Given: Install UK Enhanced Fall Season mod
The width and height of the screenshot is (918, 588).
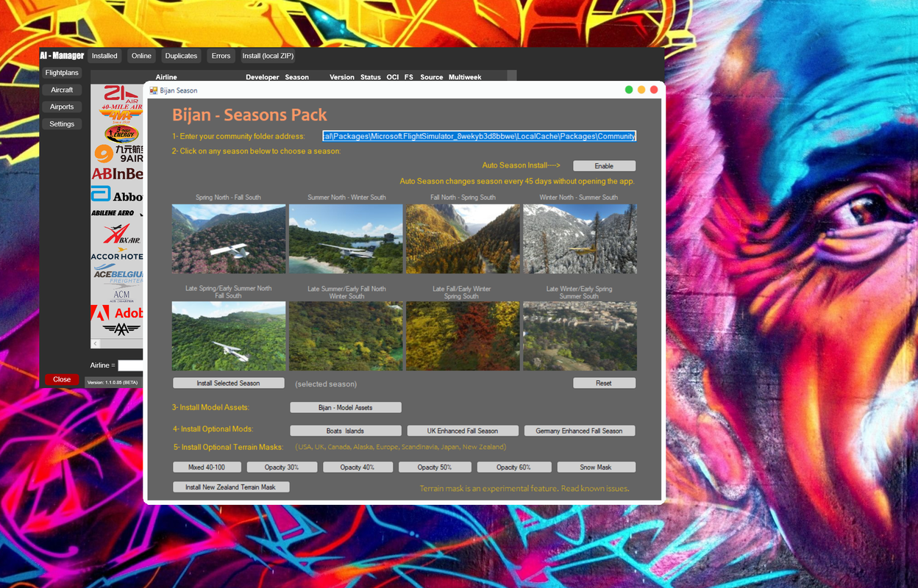Looking at the screenshot, I should point(463,431).
